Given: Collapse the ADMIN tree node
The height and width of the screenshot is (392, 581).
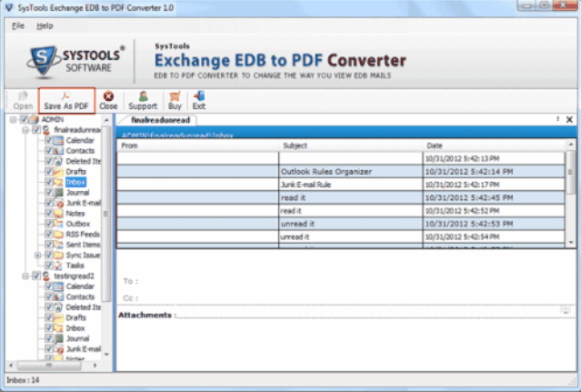Looking at the screenshot, I should [x=13, y=120].
